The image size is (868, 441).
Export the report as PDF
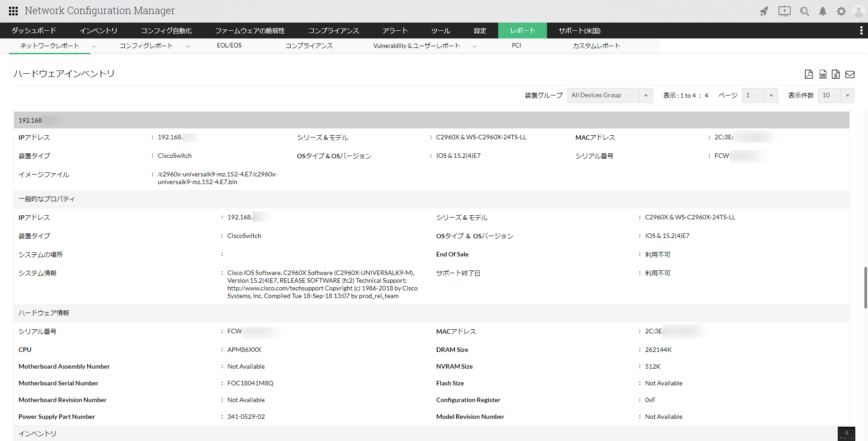coord(809,74)
